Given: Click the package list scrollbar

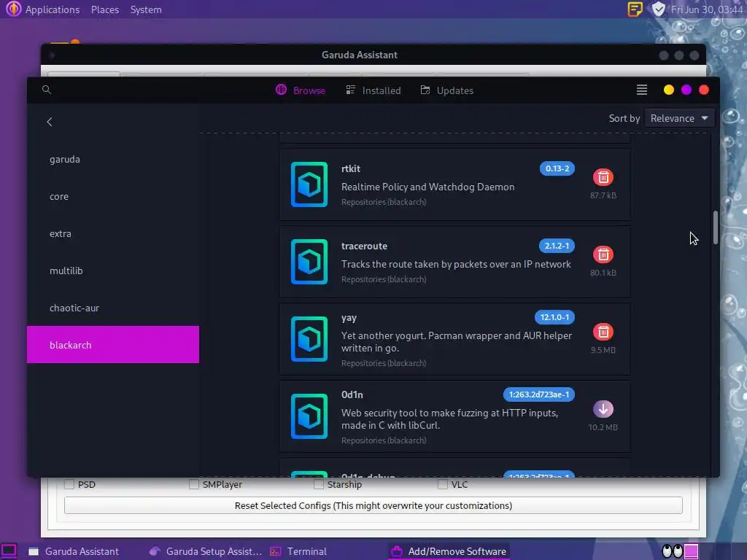Looking at the screenshot, I should point(716,227).
